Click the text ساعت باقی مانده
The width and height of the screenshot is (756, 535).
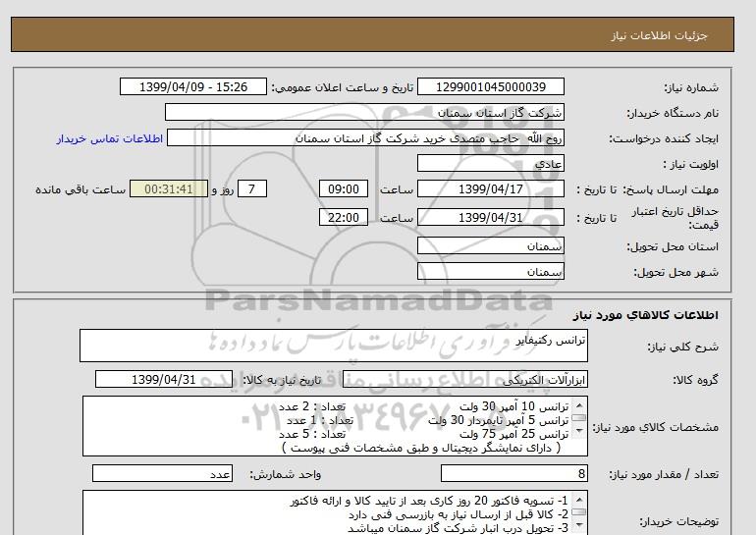click(81, 189)
